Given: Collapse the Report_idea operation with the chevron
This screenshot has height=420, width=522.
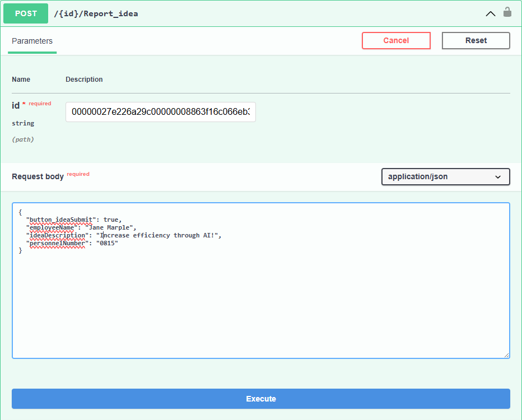Looking at the screenshot, I should click(x=490, y=13).
